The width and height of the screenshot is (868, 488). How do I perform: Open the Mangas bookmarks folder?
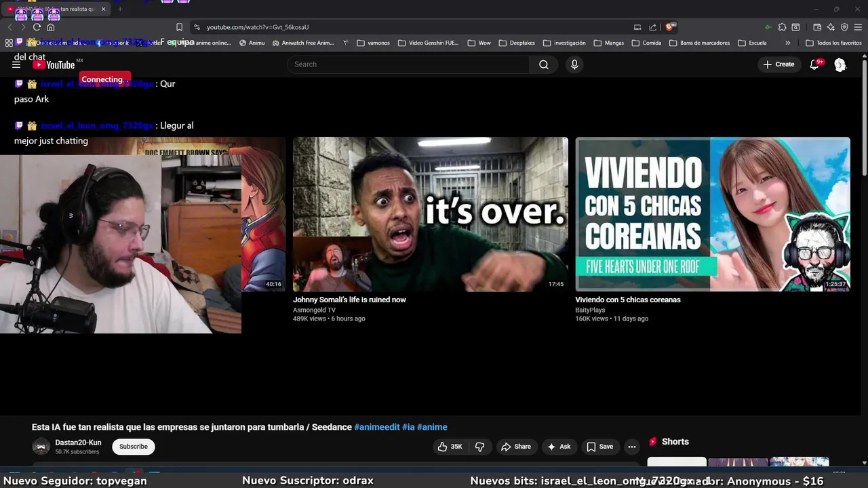click(x=608, y=43)
